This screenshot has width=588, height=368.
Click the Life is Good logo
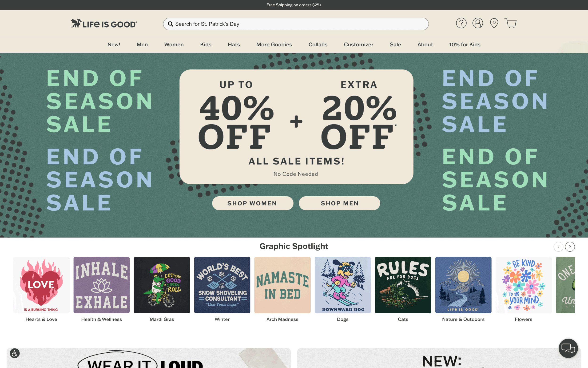(104, 23)
